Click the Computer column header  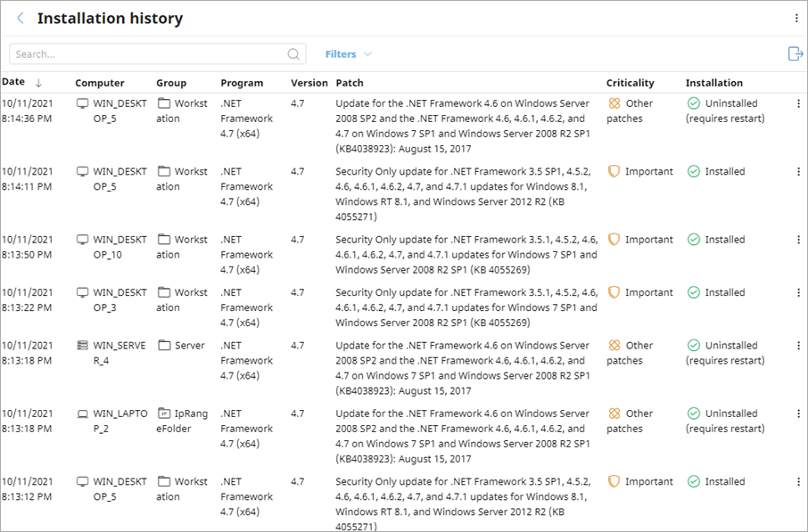point(100,82)
